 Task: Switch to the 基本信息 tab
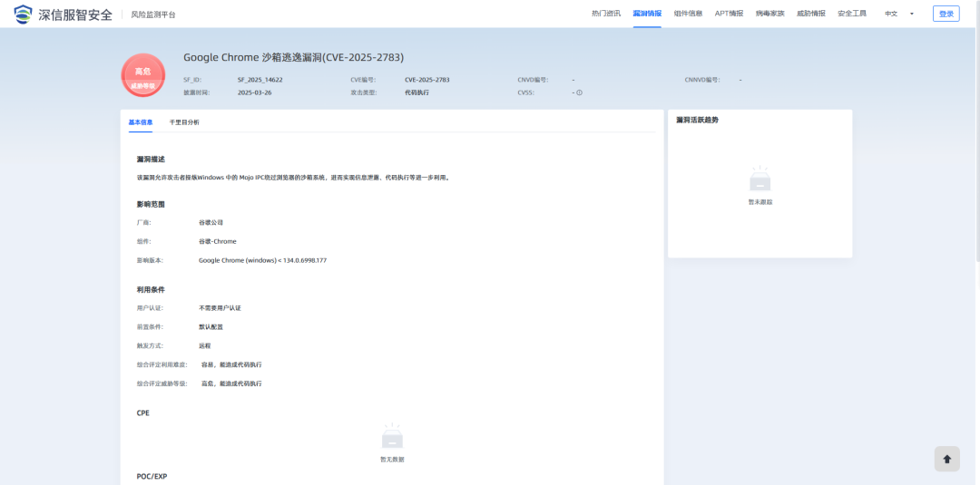[x=141, y=122]
